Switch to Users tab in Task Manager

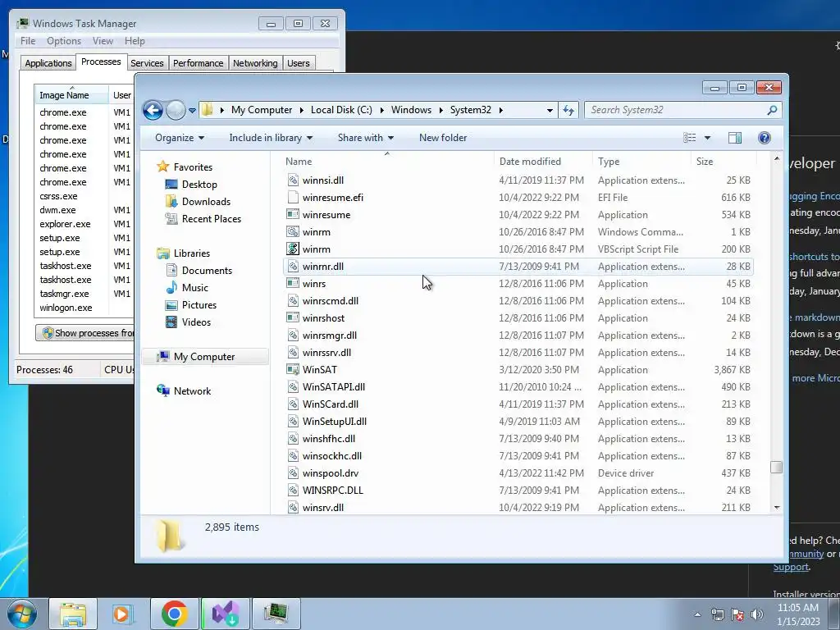298,63
